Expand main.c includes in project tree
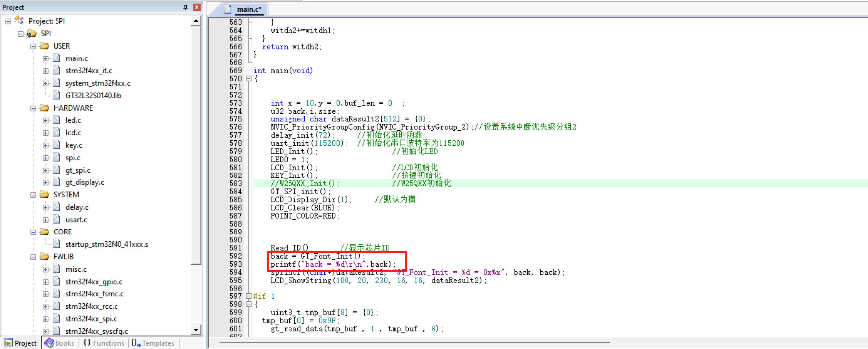Image resolution: width=868 pixels, height=349 pixels. pos(46,58)
